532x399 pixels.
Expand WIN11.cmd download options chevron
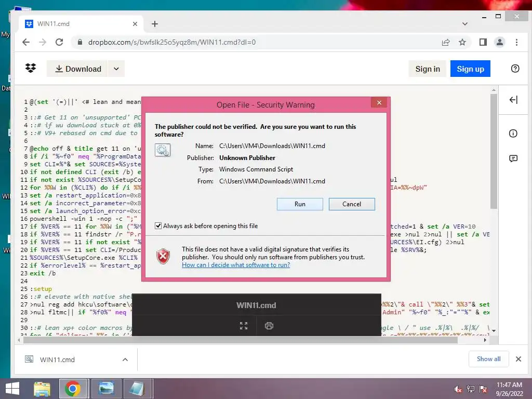(x=125, y=360)
